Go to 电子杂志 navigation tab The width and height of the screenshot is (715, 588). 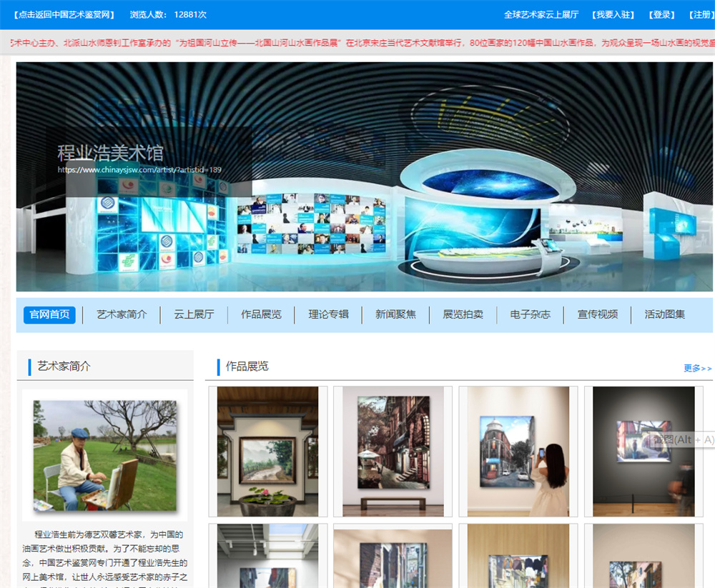pyautogui.click(x=530, y=314)
